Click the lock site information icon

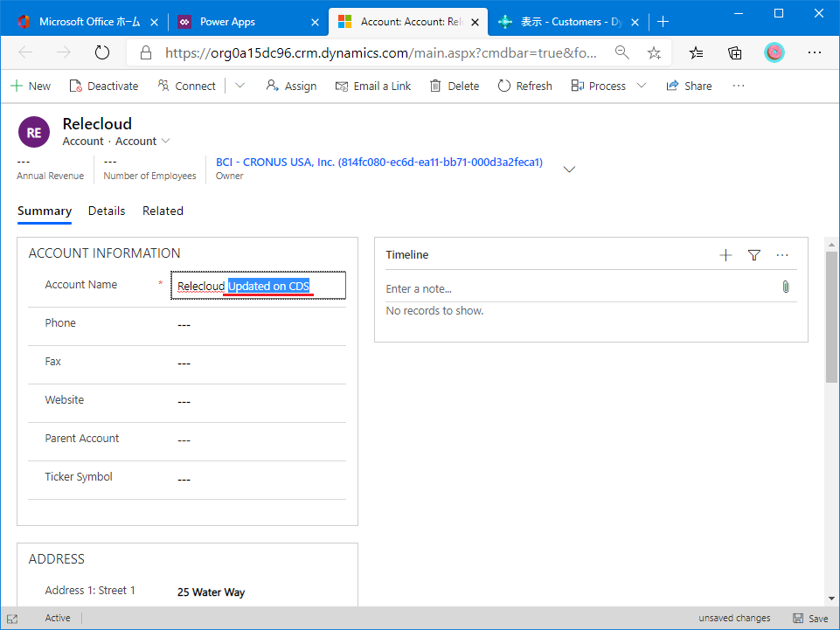[146, 52]
